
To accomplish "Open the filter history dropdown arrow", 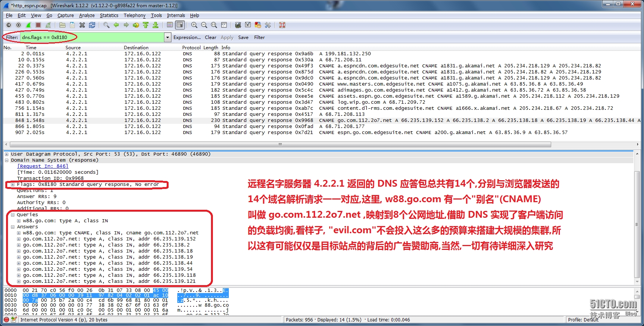I will tap(167, 37).
